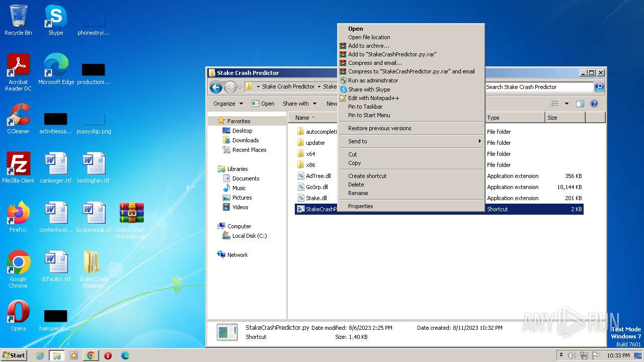Click the Search Stake Crash Predictor field
This screenshot has height=362, width=644.
coord(539,87)
